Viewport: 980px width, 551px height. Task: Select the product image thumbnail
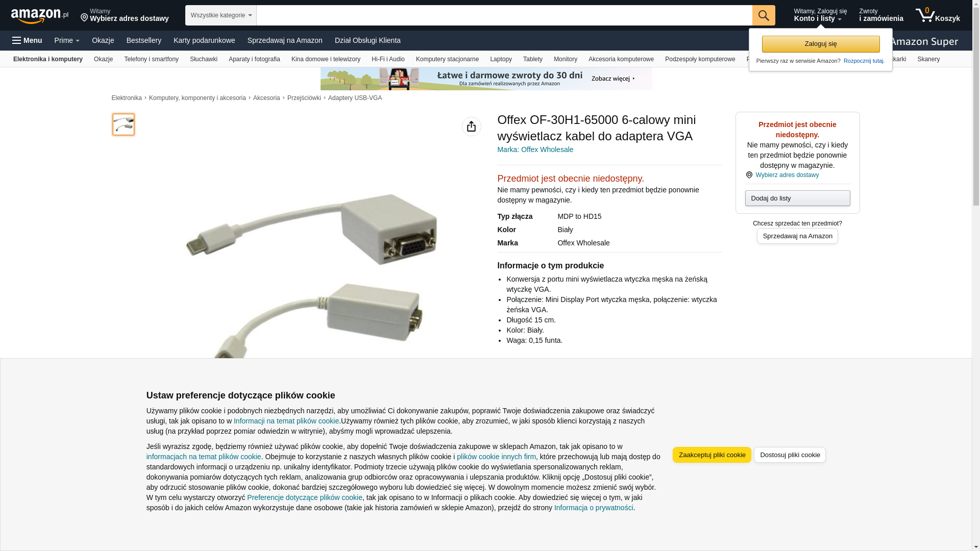point(124,124)
